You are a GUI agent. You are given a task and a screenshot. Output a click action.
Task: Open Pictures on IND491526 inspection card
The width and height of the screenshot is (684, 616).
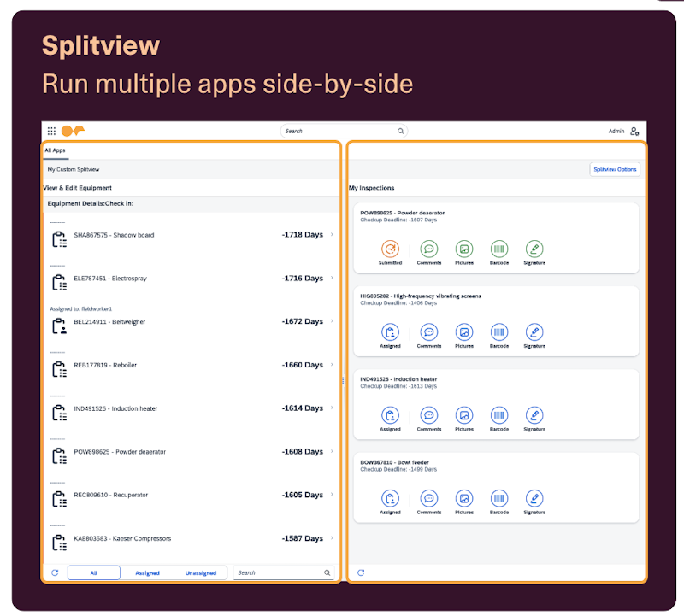[x=464, y=415]
